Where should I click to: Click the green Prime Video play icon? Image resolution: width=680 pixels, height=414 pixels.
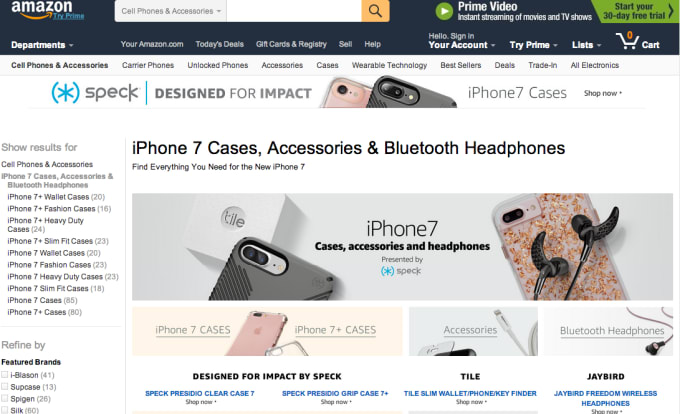click(x=444, y=11)
